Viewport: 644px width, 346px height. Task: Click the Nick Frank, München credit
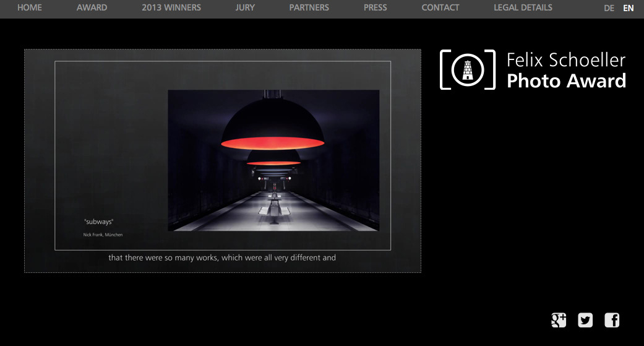point(103,235)
